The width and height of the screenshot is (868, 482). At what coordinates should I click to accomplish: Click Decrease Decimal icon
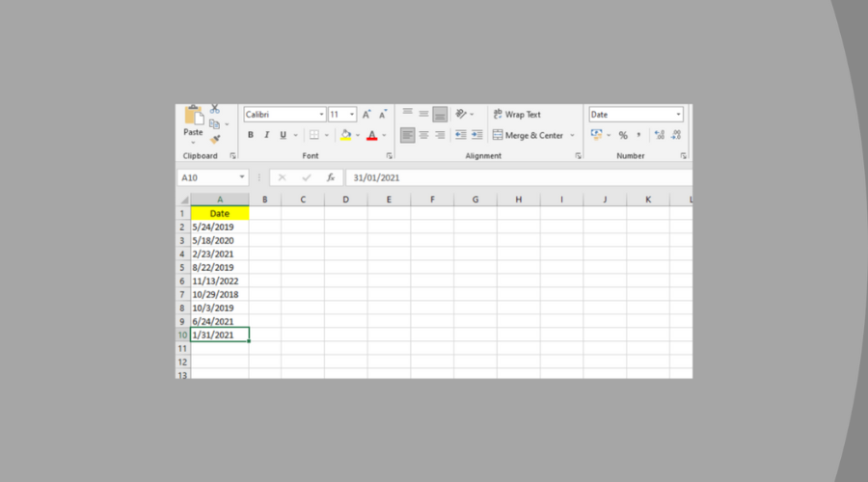pyautogui.click(x=676, y=135)
